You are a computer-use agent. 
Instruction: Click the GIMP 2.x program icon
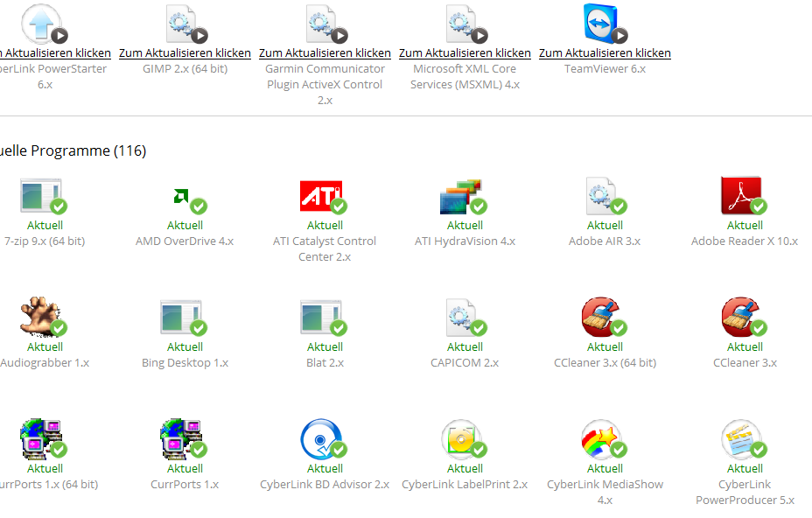[185, 23]
